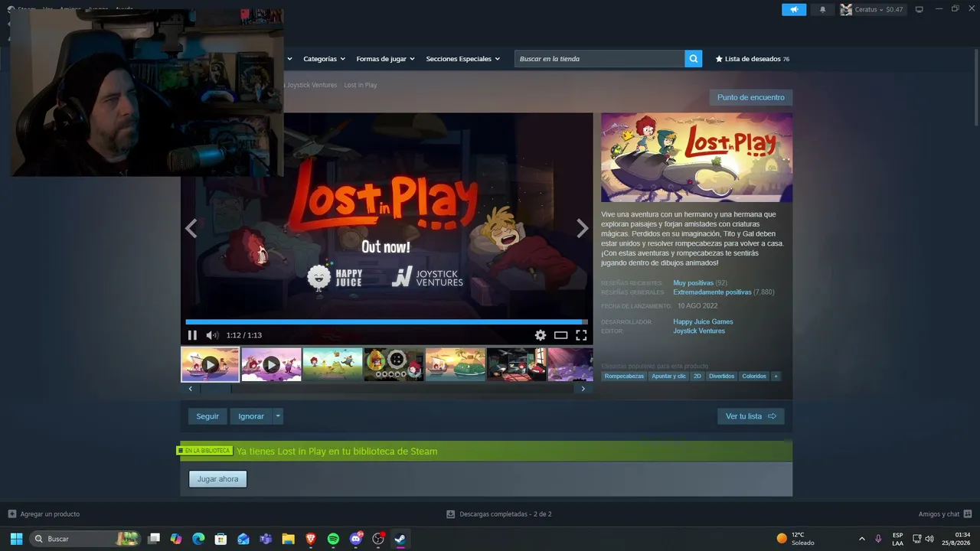The image size is (980, 551).
Task: Click the thumbnail strip scrollbar handle
Action: click(x=215, y=389)
